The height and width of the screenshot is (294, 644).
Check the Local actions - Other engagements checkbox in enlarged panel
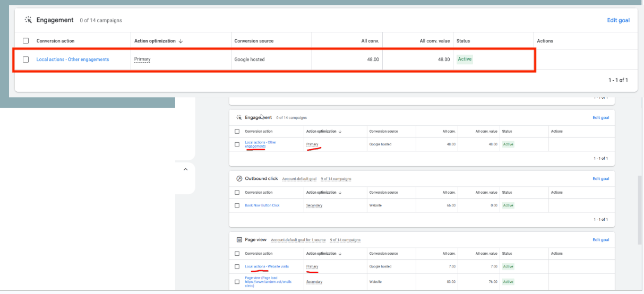tap(25, 59)
